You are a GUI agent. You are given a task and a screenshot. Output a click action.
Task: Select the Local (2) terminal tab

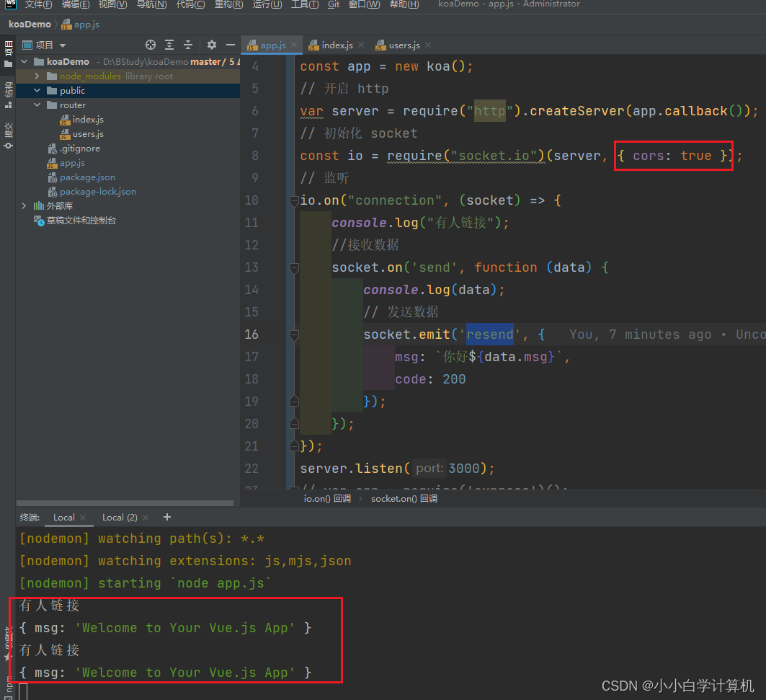(120, 517)
